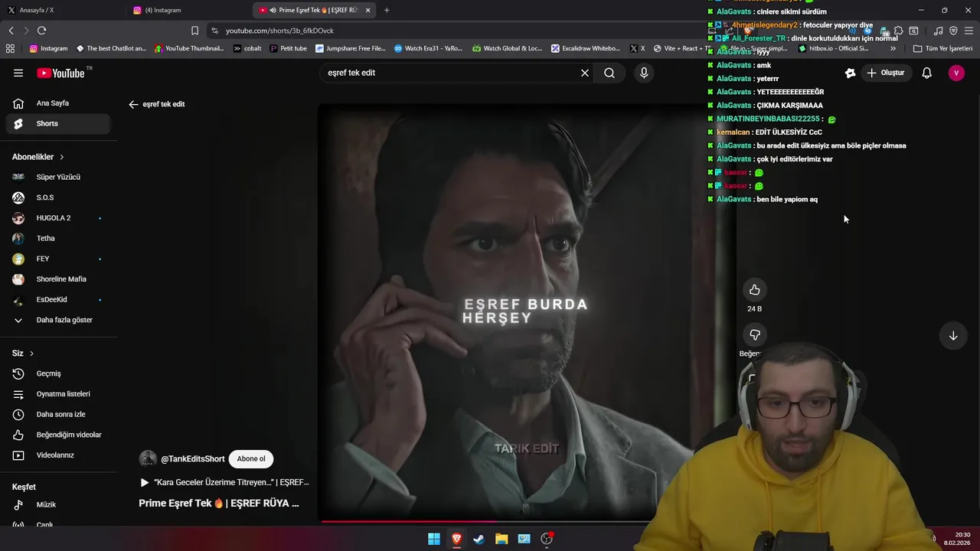This screenshot has width=980, height=551.
Task: Click the magnifier search button
Action: 609,73
